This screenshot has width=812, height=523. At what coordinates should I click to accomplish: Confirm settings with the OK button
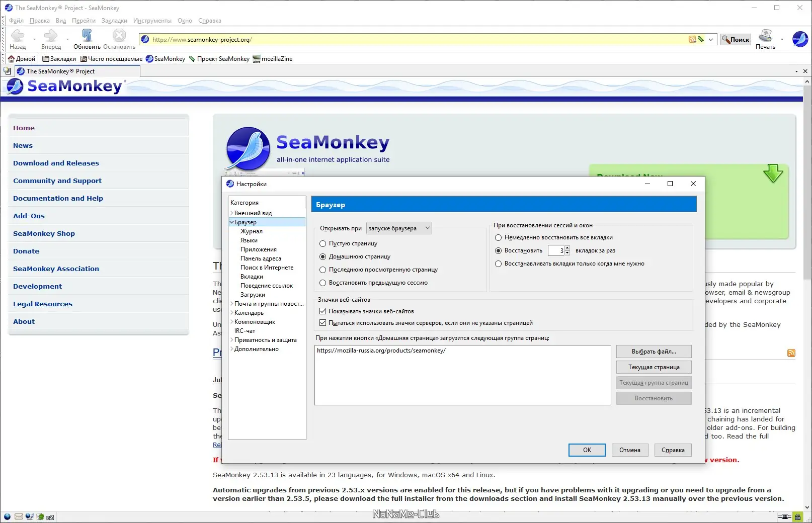coord(587,450)
